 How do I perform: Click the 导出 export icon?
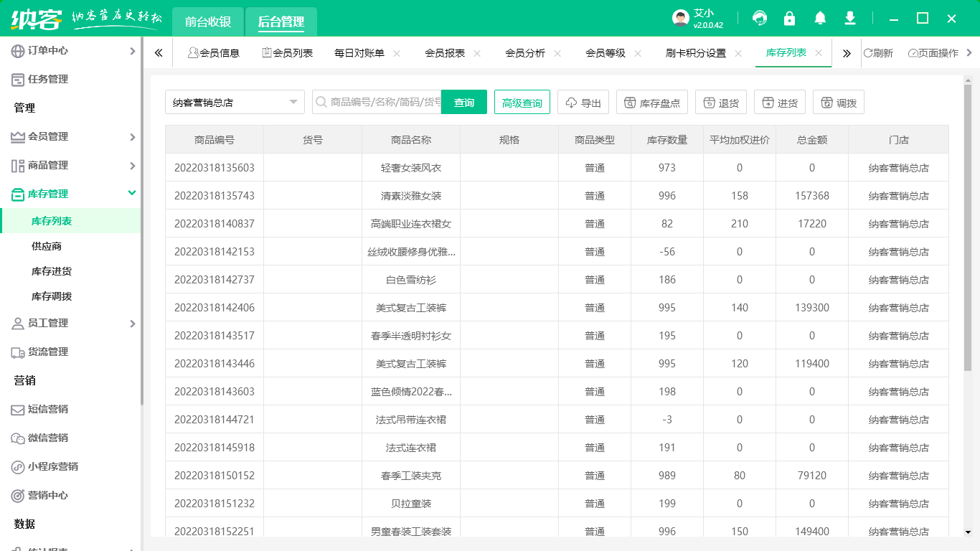[583, 101]
